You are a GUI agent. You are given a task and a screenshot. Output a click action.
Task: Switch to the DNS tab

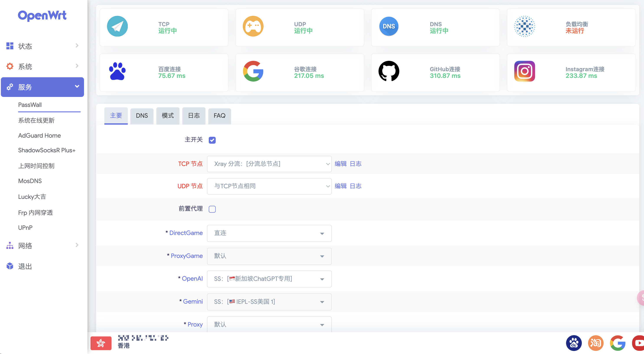click(x=142, y=116)
